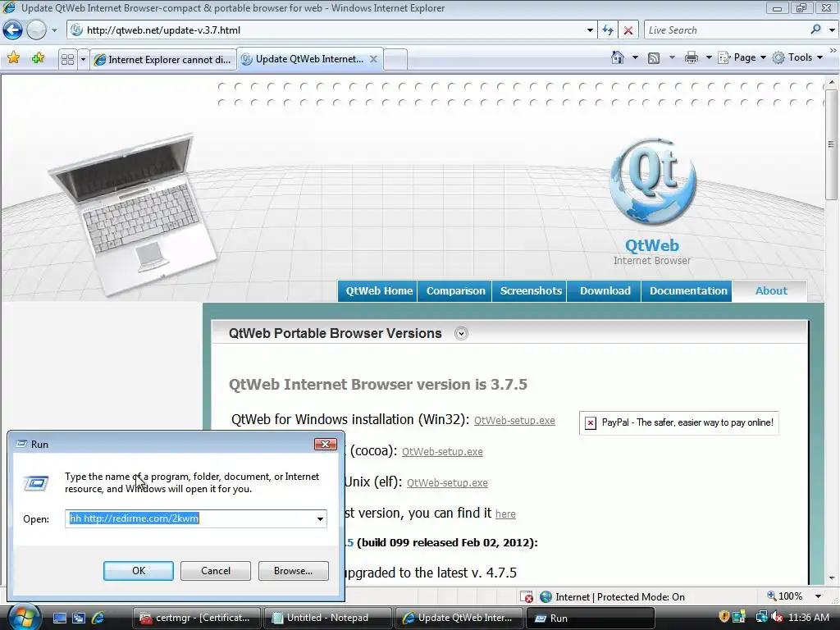Click the Stop loading red X icon
Screen dimensions: 840x630
(628, 30)
